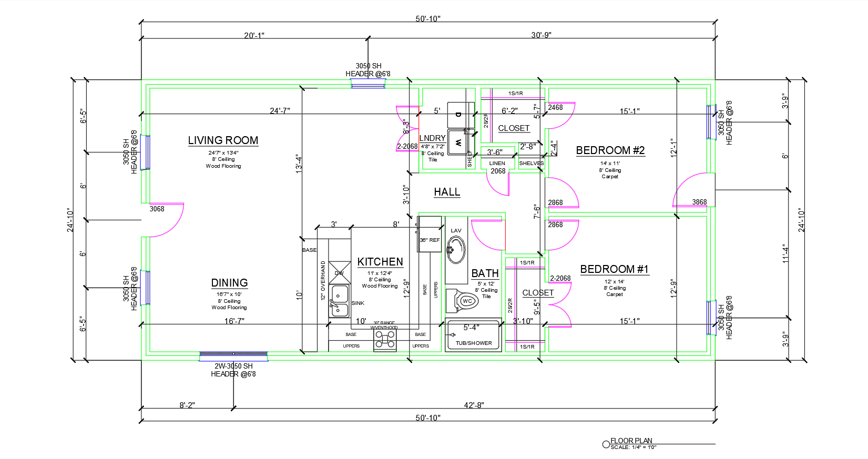Click the 2'-8" shelves dimension
868x459 pixels.
528,147
